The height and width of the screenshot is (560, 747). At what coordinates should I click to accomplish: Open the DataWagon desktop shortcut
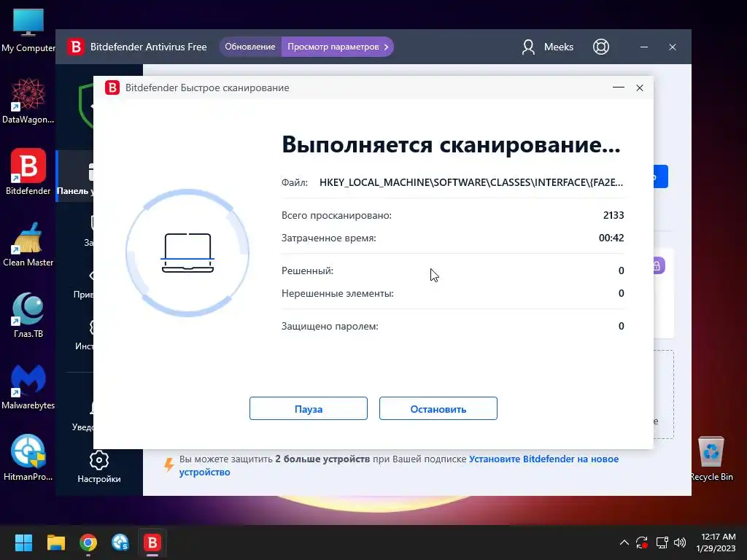(28, 101)
